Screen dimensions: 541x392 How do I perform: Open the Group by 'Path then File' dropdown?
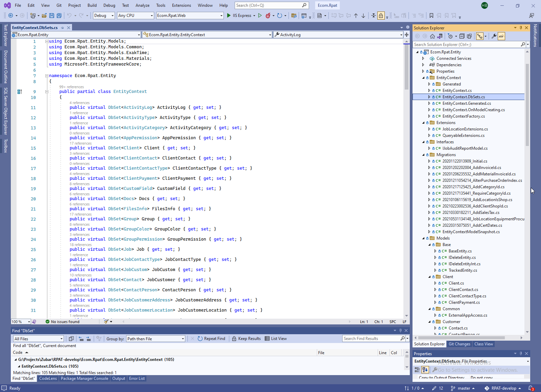pyautogui.click(x=156, y=339)
